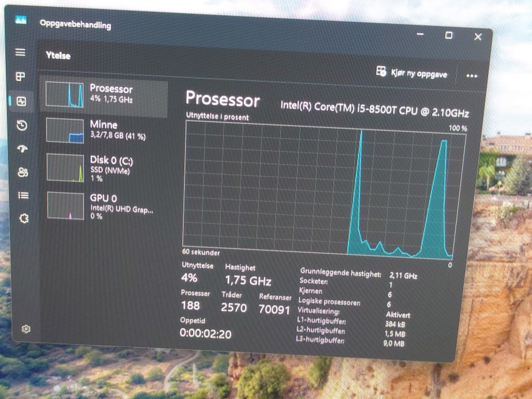
Task: Click the GPU 0 mini graph thumbnail
Action: pyautogui.click(x=66, y=206)
